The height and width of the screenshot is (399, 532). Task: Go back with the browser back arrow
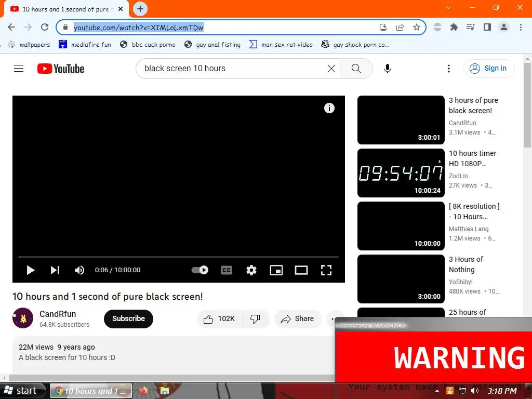tap(11, 27)
